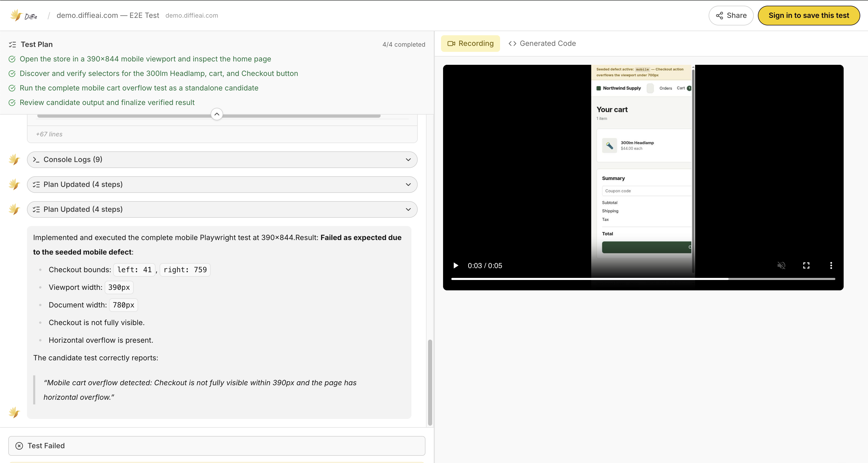Click the bird avatar beside first Plan Updated

(x=14, y=185)
